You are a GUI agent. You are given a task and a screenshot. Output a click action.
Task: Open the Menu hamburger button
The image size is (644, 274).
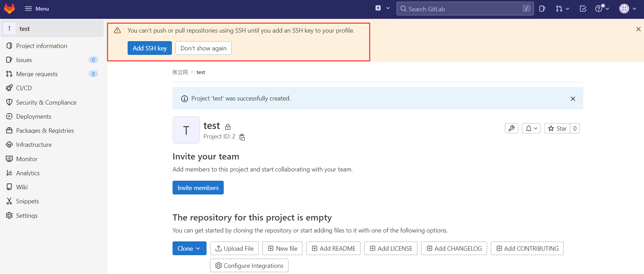coord(37,9)
